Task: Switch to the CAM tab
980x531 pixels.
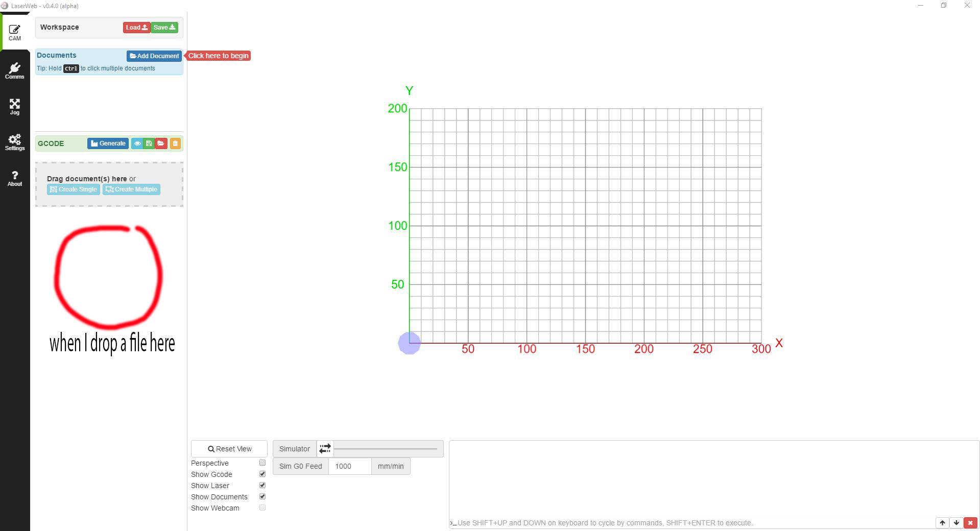Action: (x=15, y=32)
